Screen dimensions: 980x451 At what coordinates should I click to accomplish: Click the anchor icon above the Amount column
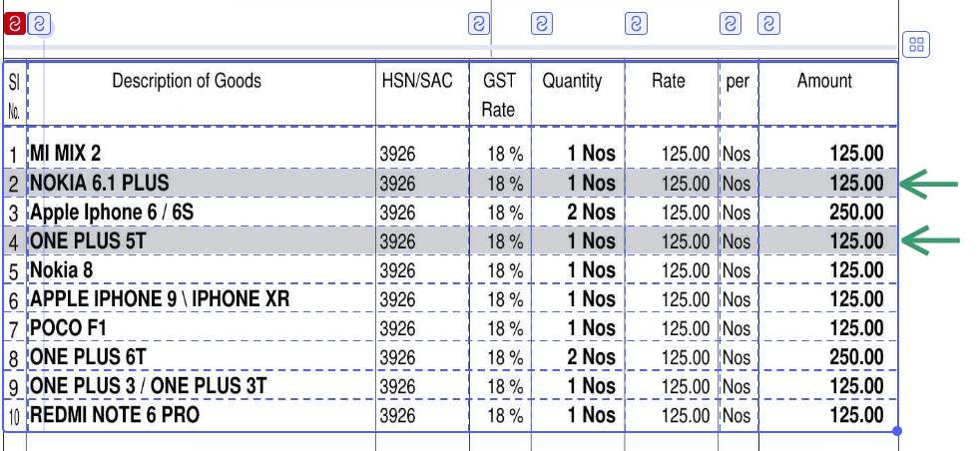[x=768, y=24]
